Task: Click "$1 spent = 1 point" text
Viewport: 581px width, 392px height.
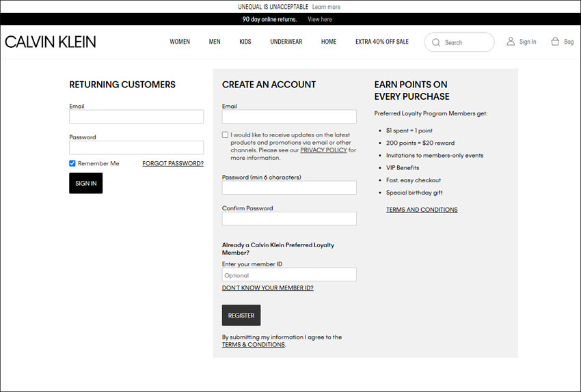Action: pyautogui.click(x=409, y=130)
